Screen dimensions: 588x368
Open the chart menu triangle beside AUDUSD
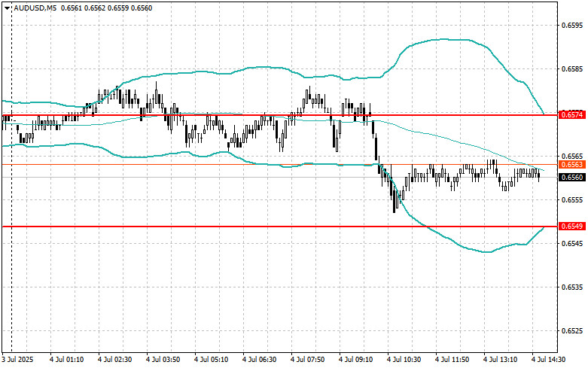7,8
